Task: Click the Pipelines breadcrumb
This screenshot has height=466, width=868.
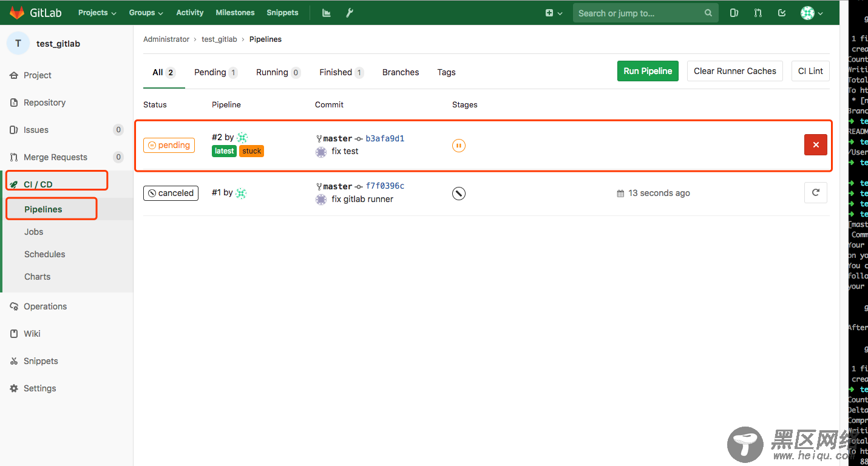Action: pyautogui.click(x=265, y=39)
